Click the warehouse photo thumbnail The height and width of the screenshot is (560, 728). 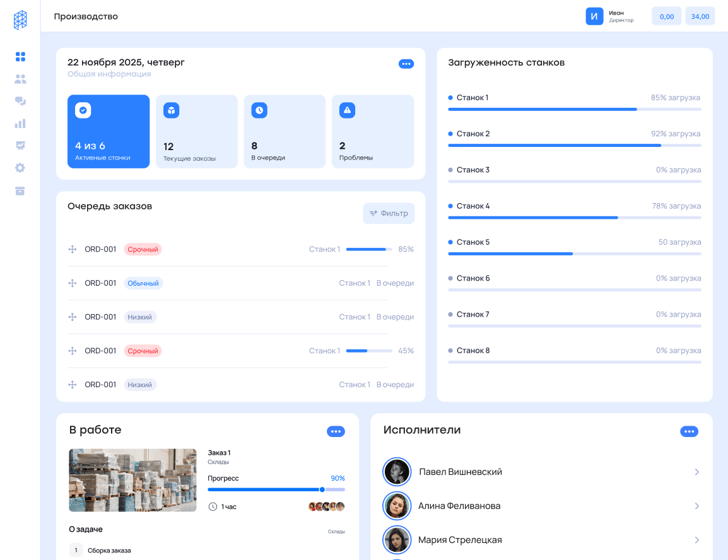(x=132, y=480)
